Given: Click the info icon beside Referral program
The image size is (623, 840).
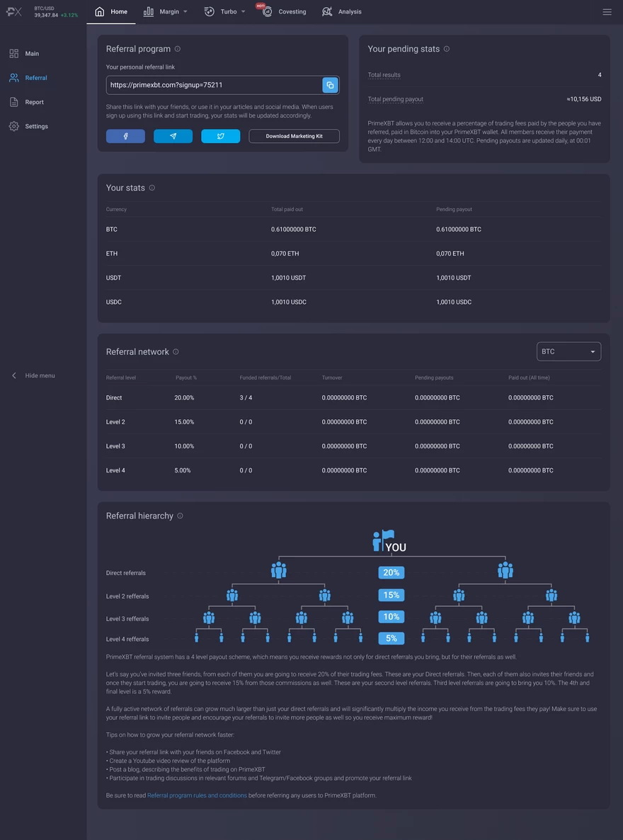Looking at the screenshot, I should [178, 49].
